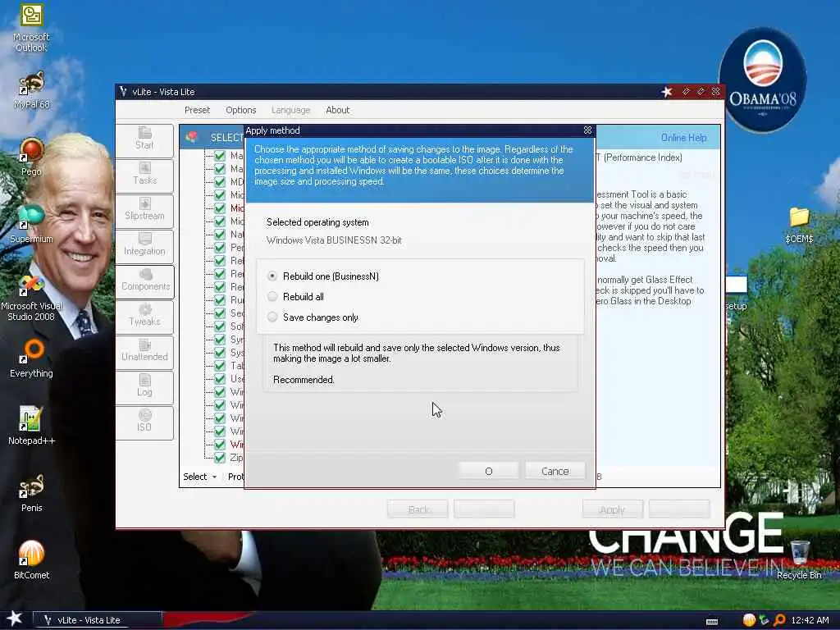The height and width of the screenshot is (630, 840).
Task: Uncheck the Use component checkbox
Action: (x=220, y=379)
